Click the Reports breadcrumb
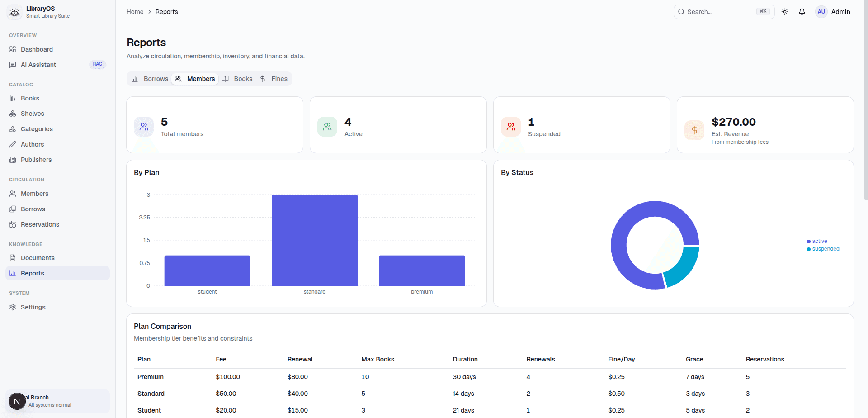This screenshot has height=418, width=868. coord(167,12)
